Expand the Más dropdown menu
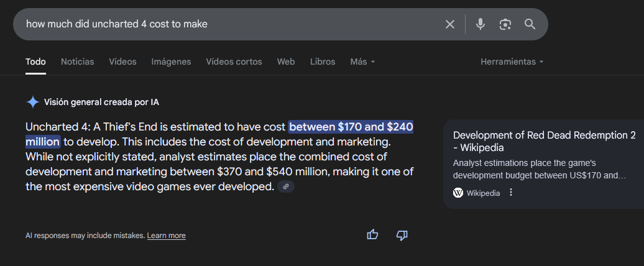The image size is (644, 266). (362, 62)
